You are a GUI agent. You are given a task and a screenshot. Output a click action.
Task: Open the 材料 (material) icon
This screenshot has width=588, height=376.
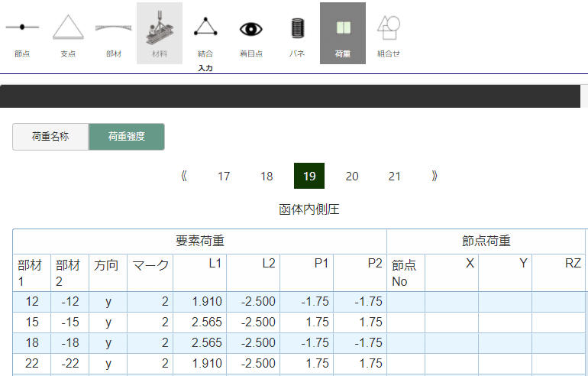pyautogui.click(x=160, y=34)
